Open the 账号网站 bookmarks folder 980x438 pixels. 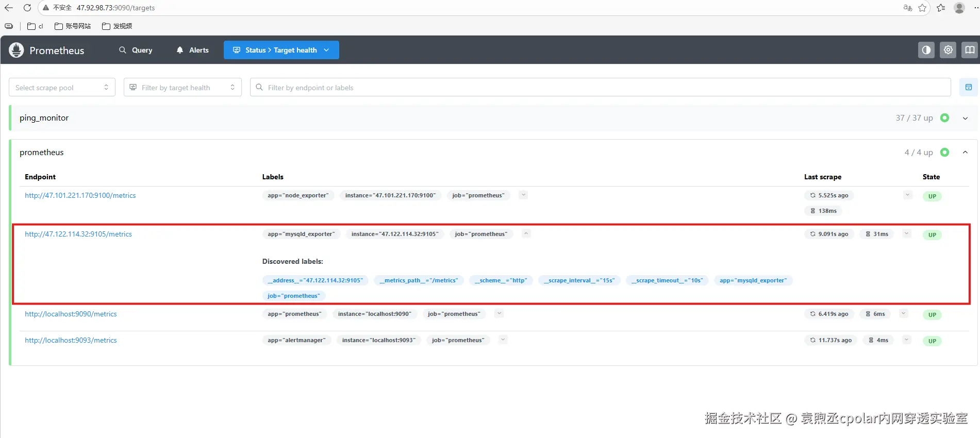(73, 26)
